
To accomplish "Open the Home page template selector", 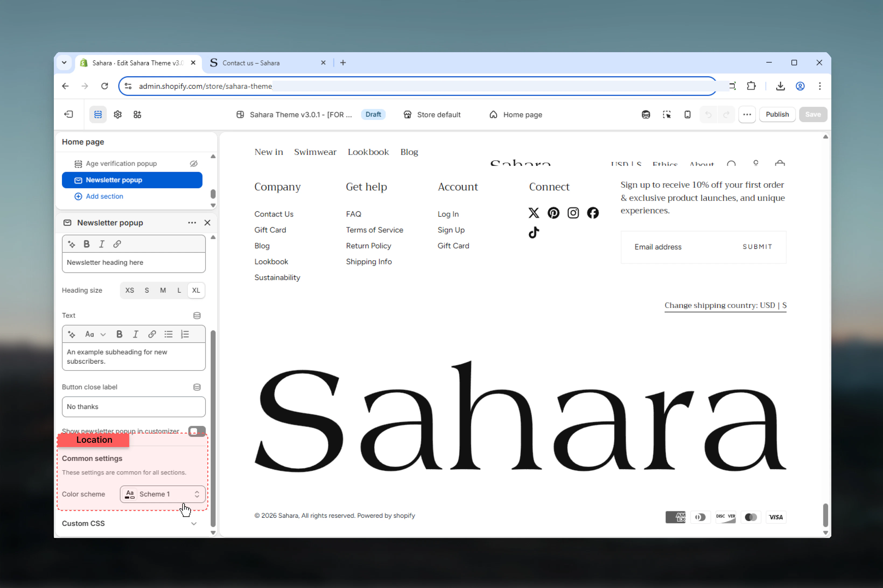I will click(x=516, y=114).
